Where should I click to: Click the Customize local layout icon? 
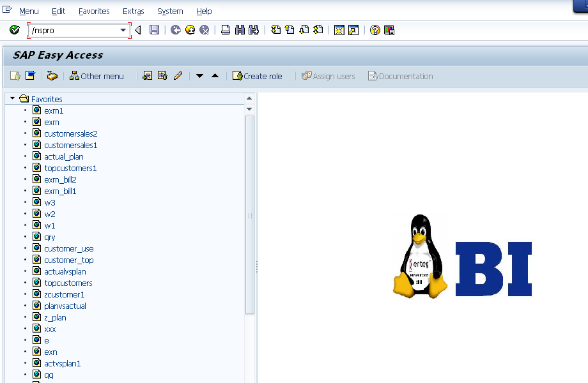pyautogui.click(x=389, y=30)
